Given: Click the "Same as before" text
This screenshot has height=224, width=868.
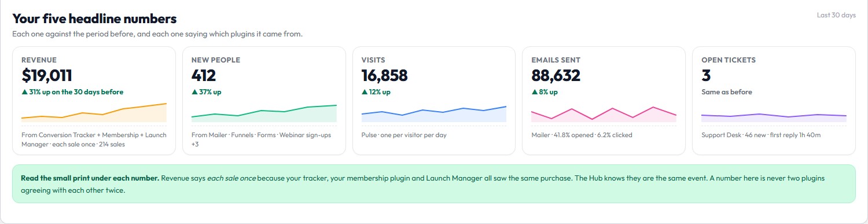Looking at the screenshot, I should coord(727,92).
